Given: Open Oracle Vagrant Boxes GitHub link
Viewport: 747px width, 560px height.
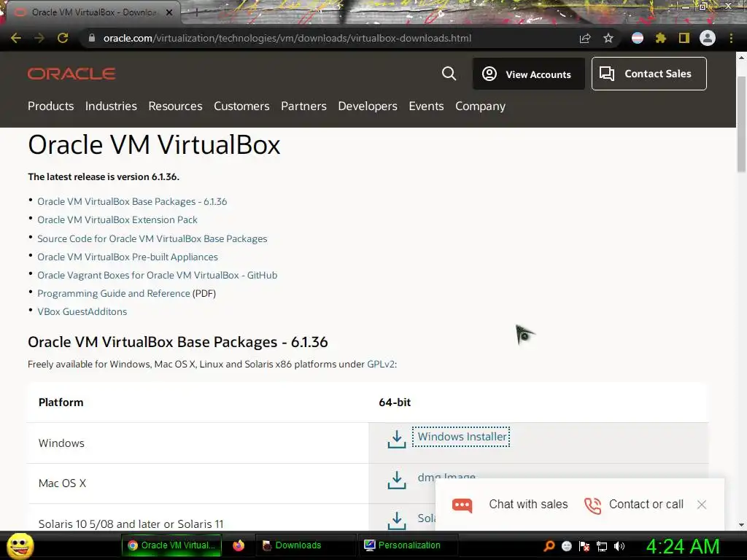Looking at the screenshot, I should pos(158,275).
